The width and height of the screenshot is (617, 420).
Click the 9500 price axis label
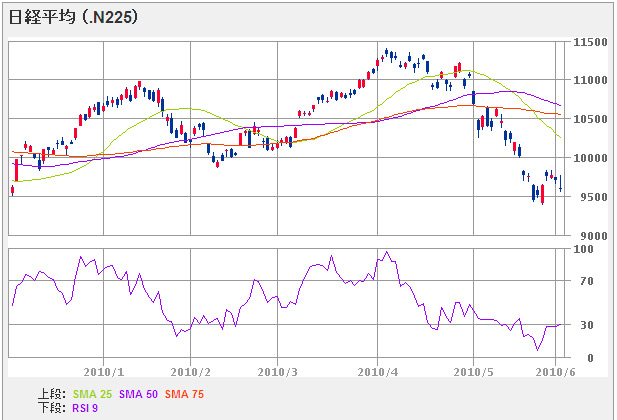click(594, 197)
